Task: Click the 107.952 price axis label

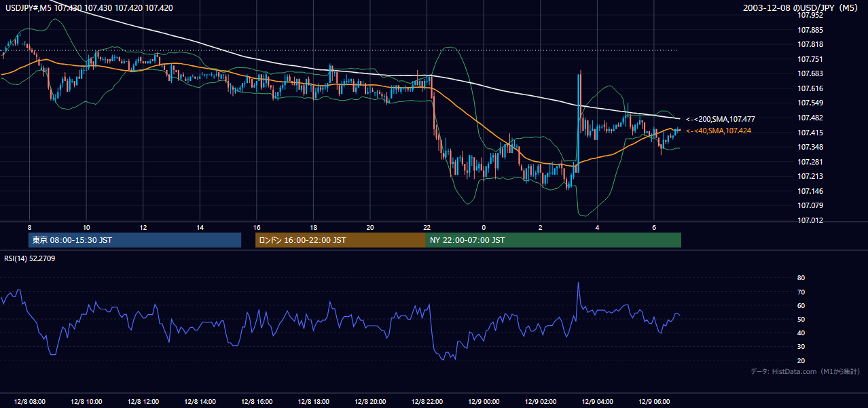Action: (x=811, y=15)
